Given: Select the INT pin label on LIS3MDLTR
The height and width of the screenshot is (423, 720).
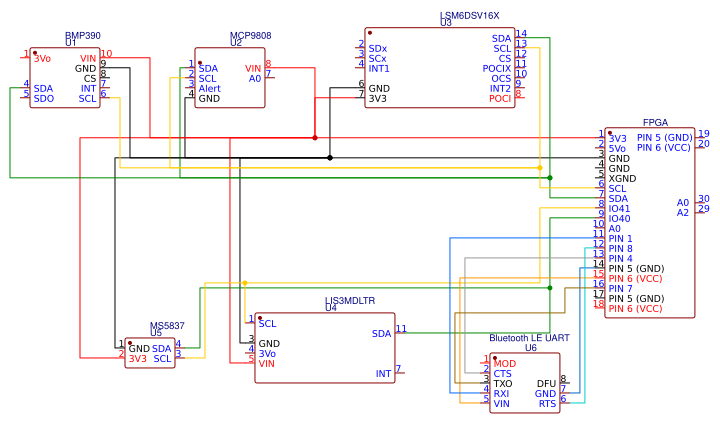Looking at the screenshot, I should pos(383,374).
